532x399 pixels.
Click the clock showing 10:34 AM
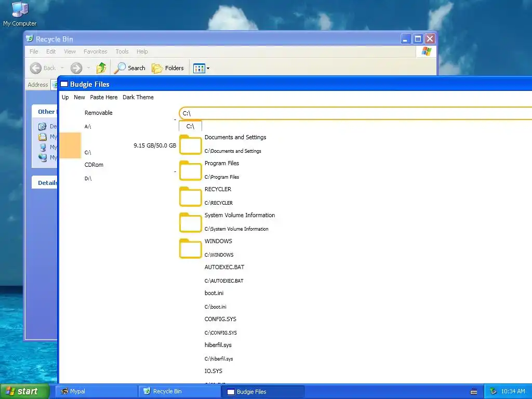pyautogui.click(x=513, y=391)
